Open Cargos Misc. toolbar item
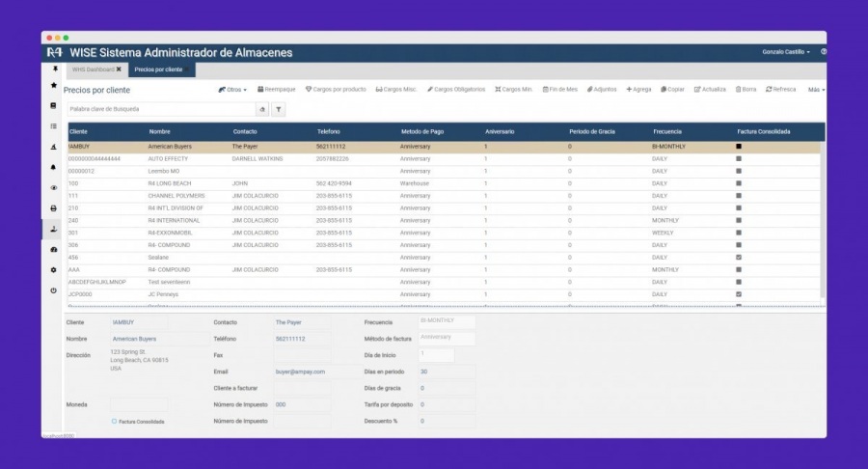Viewport: 868px width, 469px height. (396, 89)
